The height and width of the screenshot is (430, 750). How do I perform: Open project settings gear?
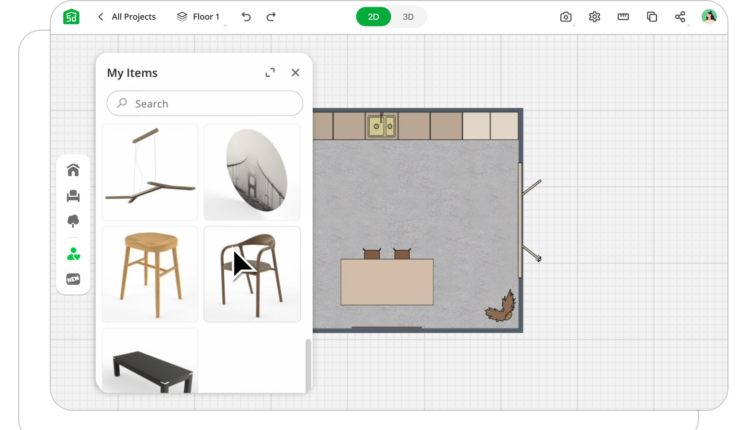pos(594,17)
